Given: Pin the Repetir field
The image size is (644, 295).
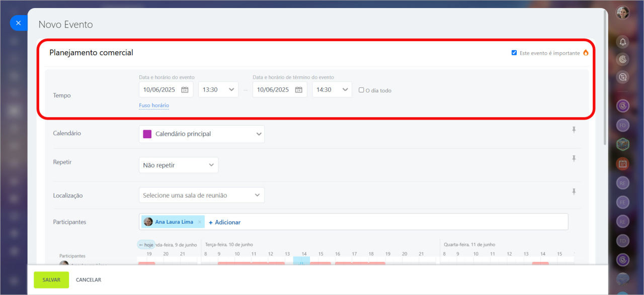Looking at the screenshot, I should tap(574, 158).
